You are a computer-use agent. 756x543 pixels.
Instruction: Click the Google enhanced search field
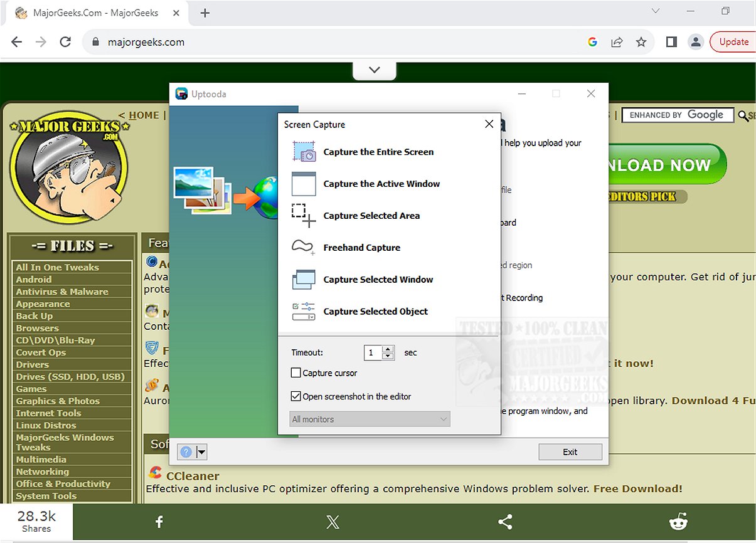point(678,115)
